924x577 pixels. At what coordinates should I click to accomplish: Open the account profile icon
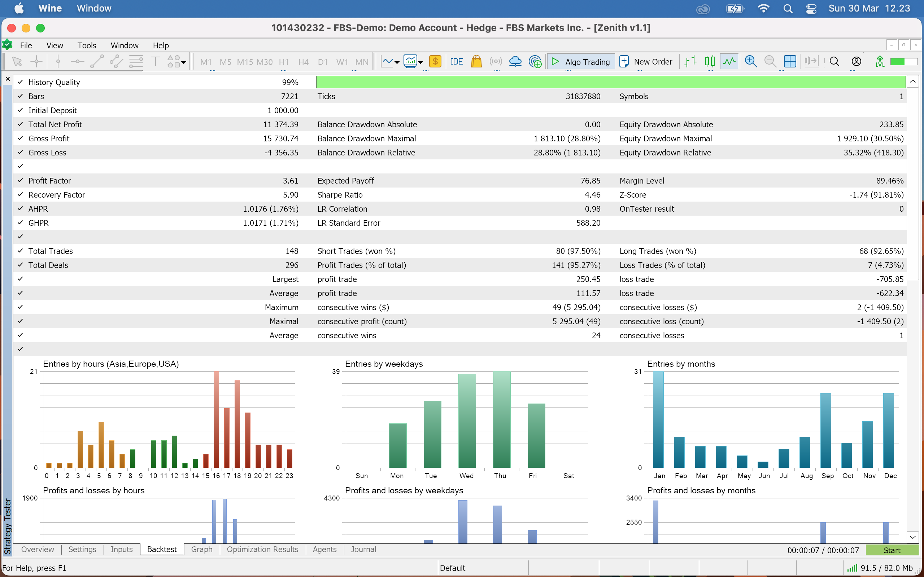click(857, 61)
